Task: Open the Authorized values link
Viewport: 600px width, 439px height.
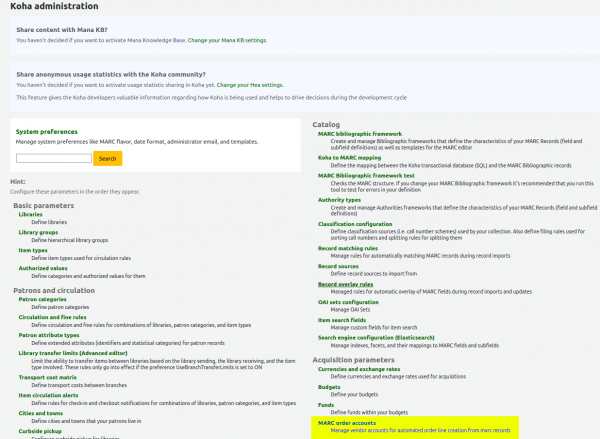Action: point(43,268)
